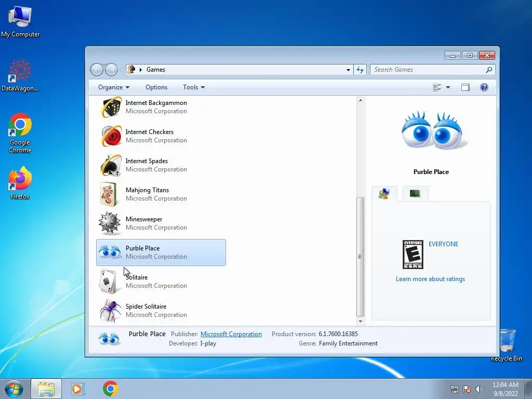
Task: Click the Minesweeper title text
Action: (144, 219)
